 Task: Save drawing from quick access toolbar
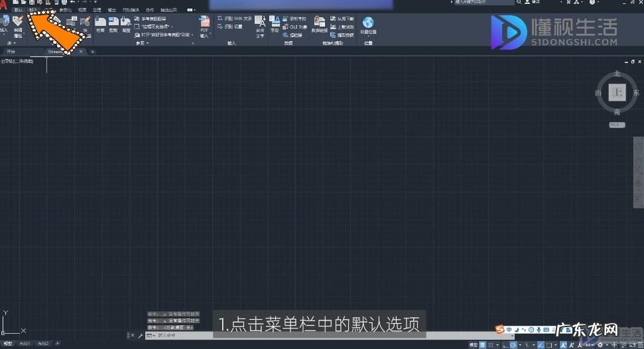(x=32, y=2)
